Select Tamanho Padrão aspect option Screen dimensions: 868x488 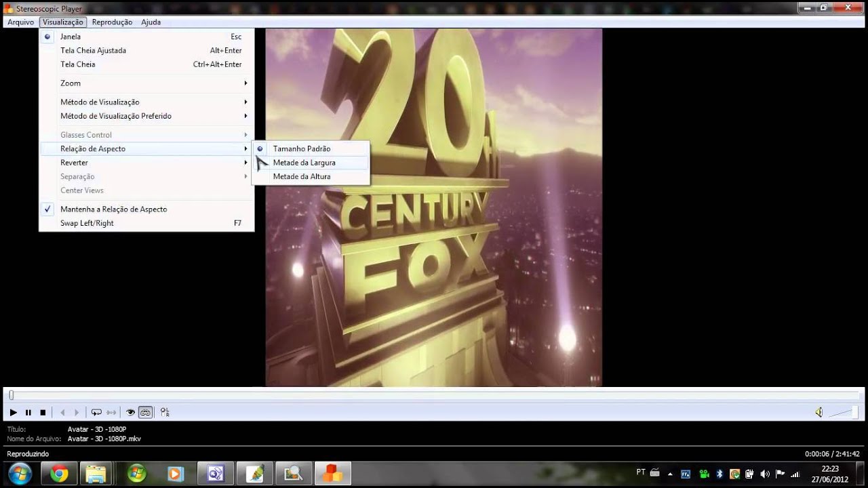click(311, 148)
